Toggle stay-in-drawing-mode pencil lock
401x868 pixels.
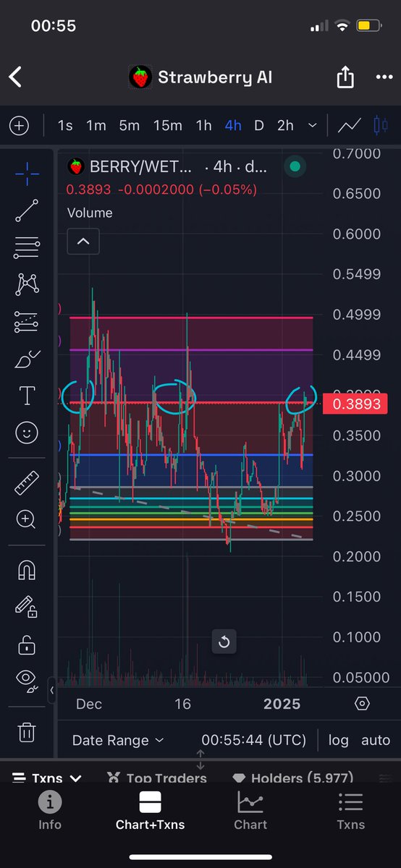27,605
